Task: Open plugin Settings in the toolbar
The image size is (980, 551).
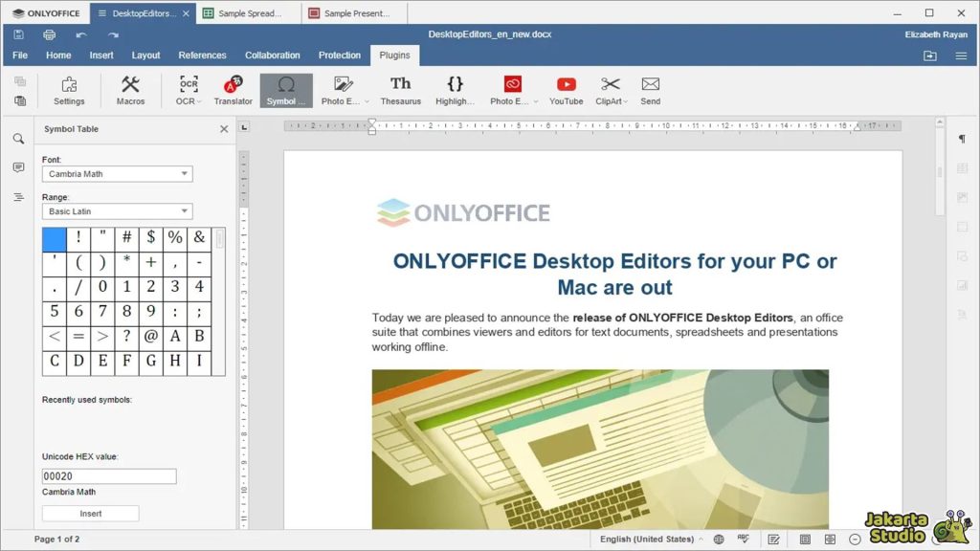Action: tap(69, 90)
